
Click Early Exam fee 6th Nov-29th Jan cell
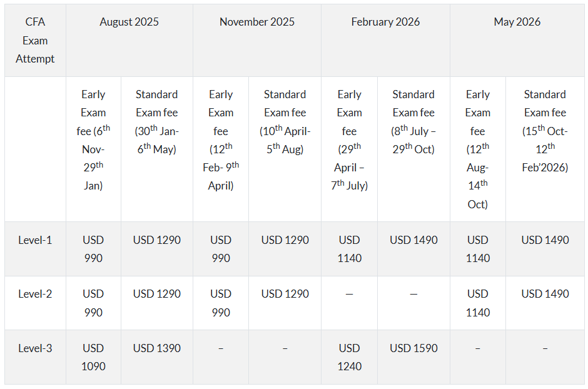[93, 140]
